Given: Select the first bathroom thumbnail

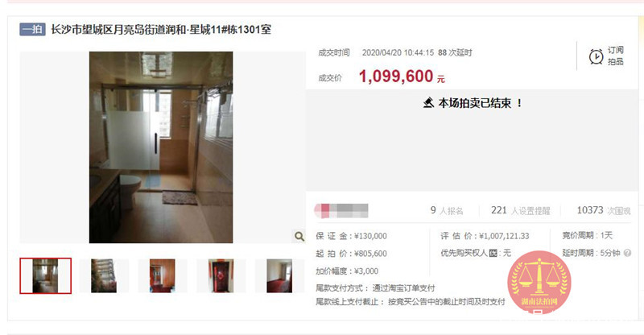Looking at the screenshot, I should (x=46, y=275).
